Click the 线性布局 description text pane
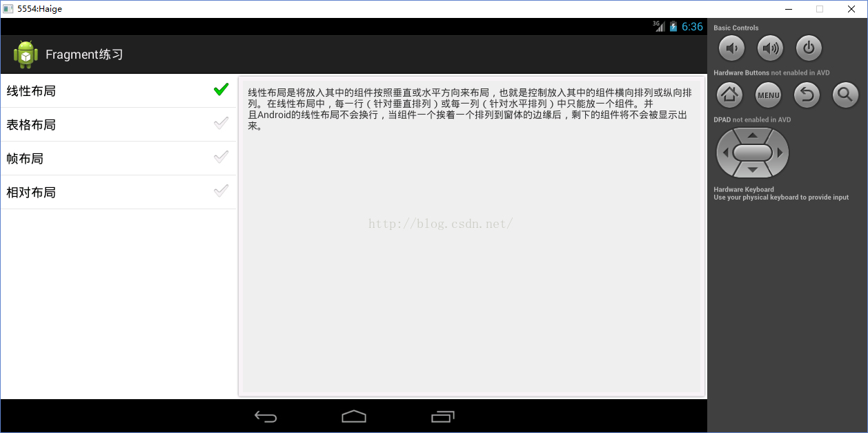 pyautogui.click(x=471, y=236)
